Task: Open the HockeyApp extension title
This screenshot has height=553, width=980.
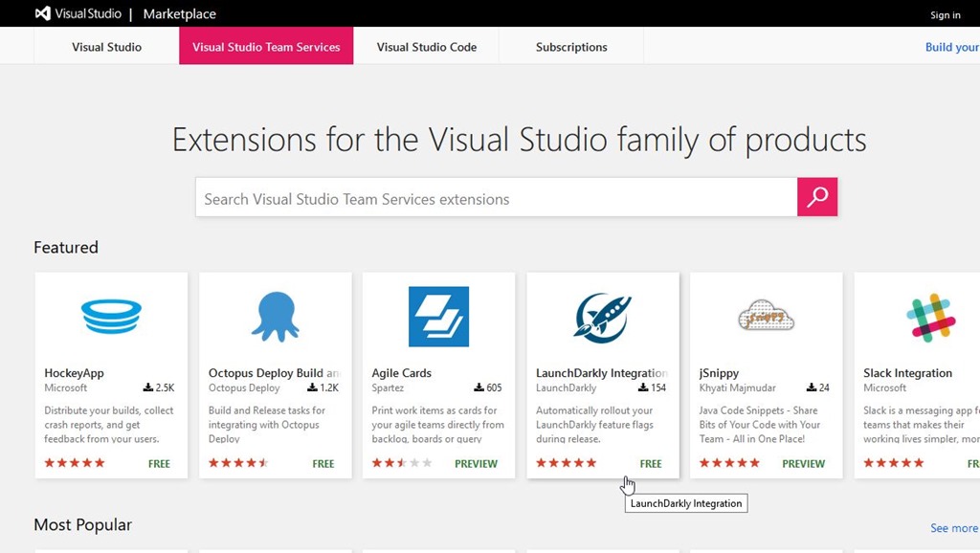Action: (74, 373)
